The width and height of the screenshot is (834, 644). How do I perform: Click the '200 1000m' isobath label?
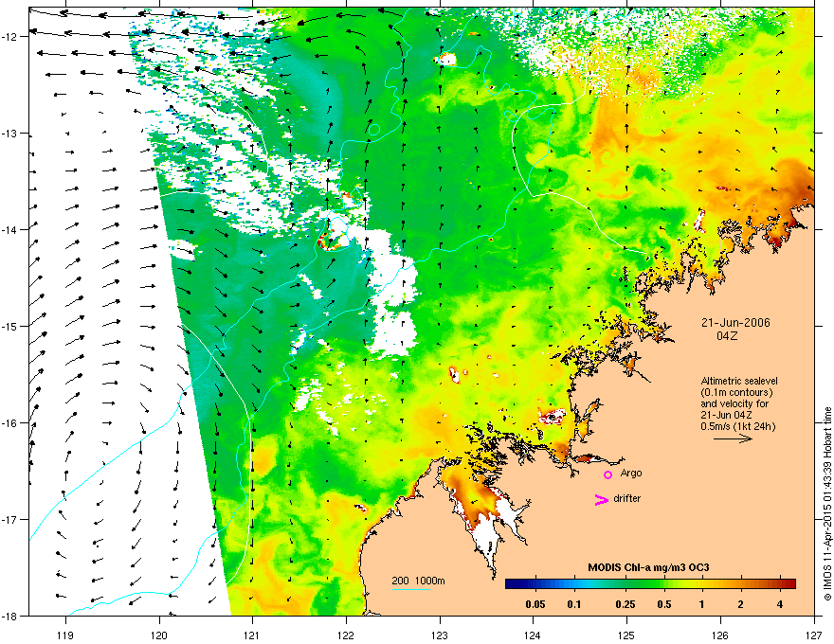coord(418,581)
